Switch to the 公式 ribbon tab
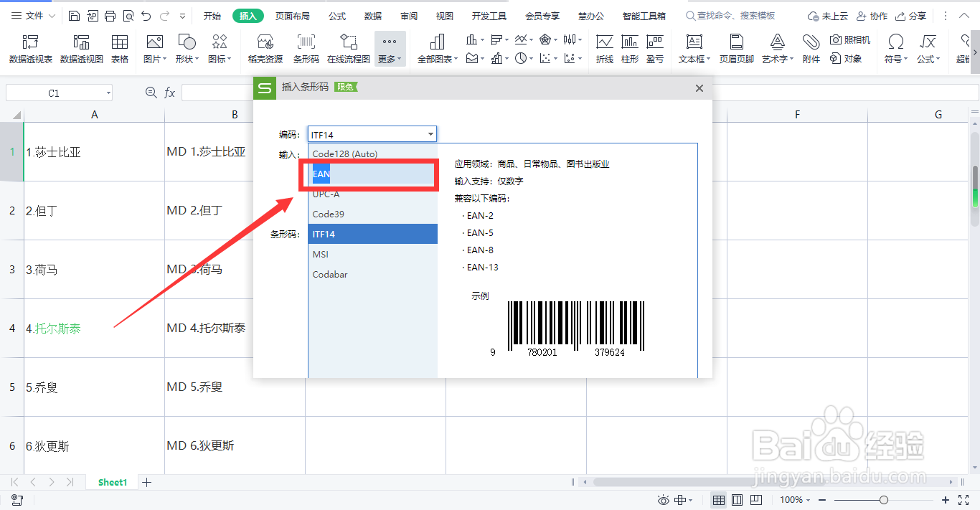This screenshot has width=980, height=510. pos(337,16)
